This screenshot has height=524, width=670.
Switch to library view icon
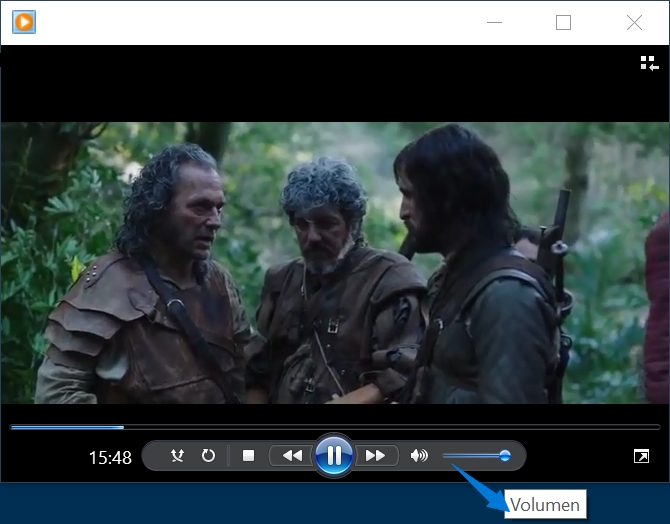pyautogui.click(x=649, y=63)
